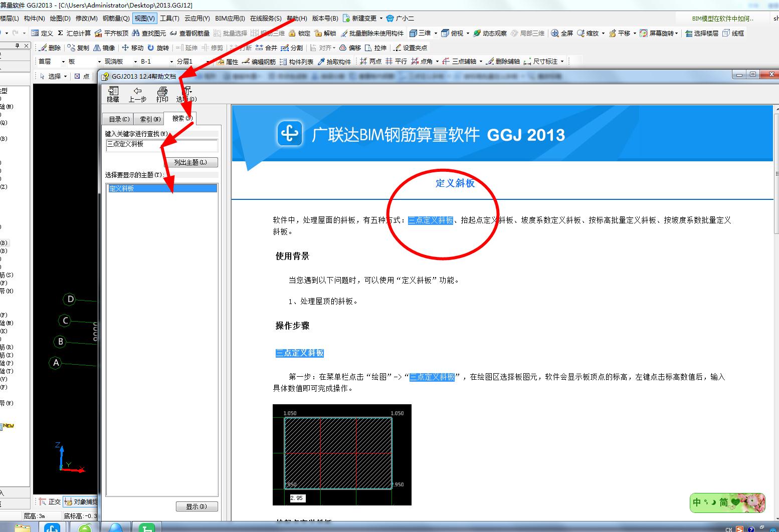
Task: Open the 构件(N) menu
Action: [34, 18]
